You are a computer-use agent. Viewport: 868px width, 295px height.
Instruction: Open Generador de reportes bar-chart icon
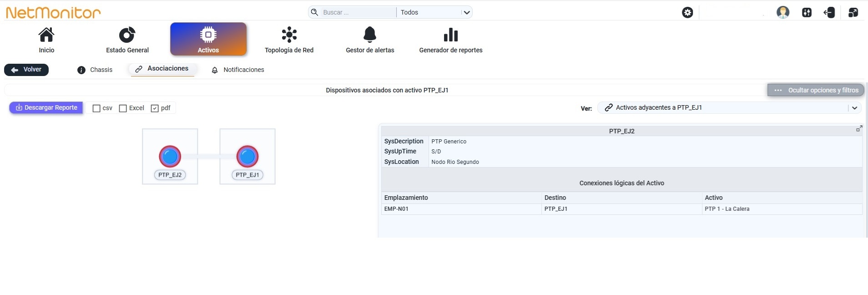(x=451, y=35)
